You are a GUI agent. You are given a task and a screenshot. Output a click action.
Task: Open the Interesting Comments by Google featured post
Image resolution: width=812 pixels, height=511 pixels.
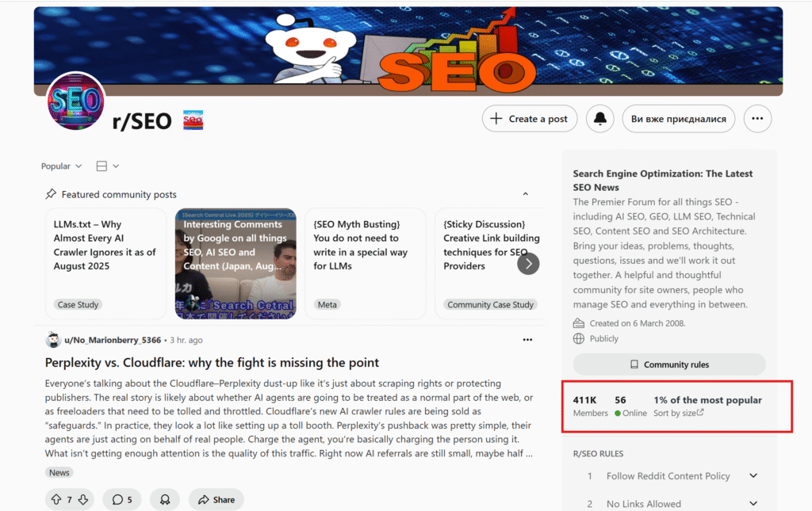[236, 263]
